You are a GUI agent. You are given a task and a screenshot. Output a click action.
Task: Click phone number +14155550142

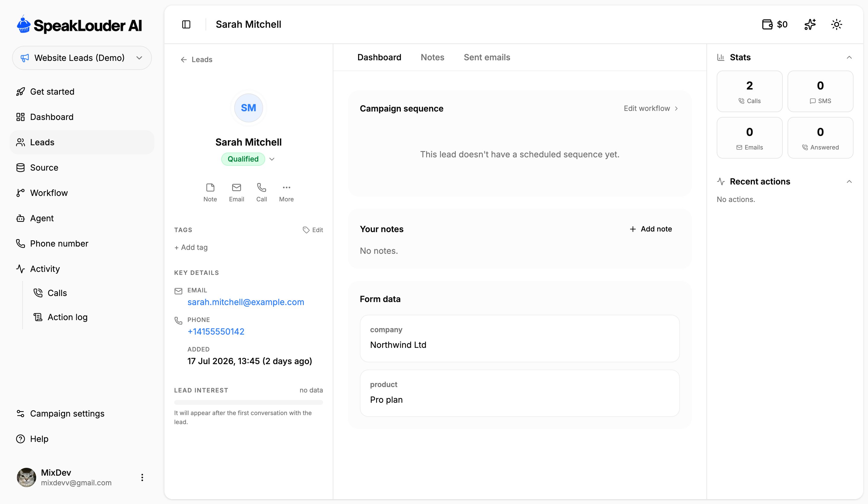click(215, 331)
